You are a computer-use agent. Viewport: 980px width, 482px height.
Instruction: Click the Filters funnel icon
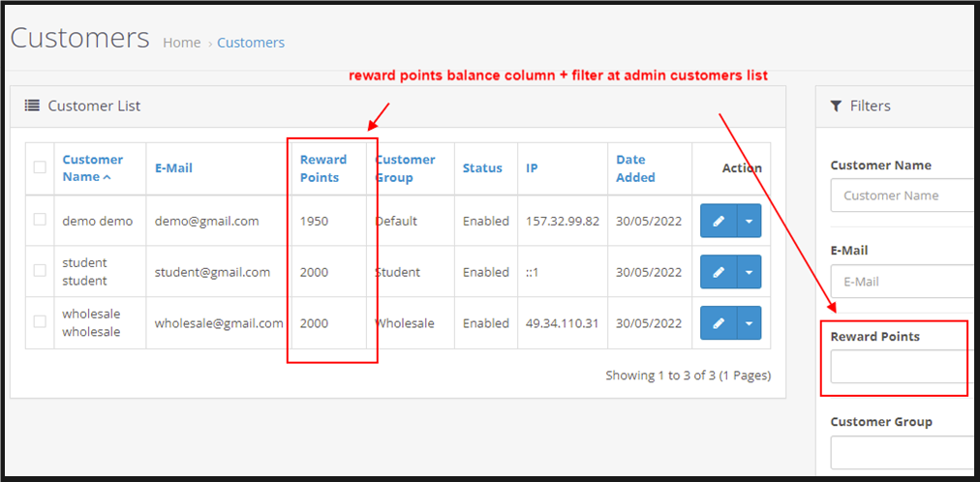tap(836, 105)
